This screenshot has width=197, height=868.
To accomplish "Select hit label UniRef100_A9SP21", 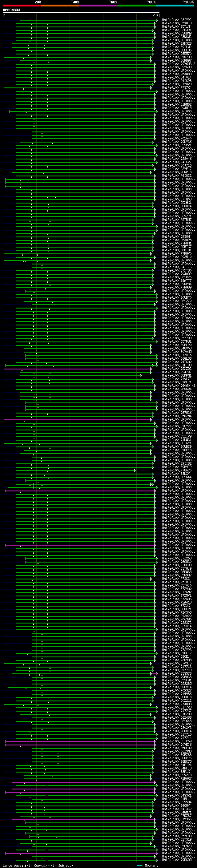I will (177, 145).
